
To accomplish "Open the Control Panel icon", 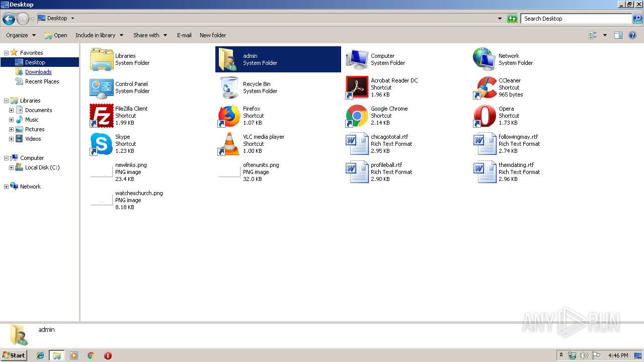I will coord(102,87).
